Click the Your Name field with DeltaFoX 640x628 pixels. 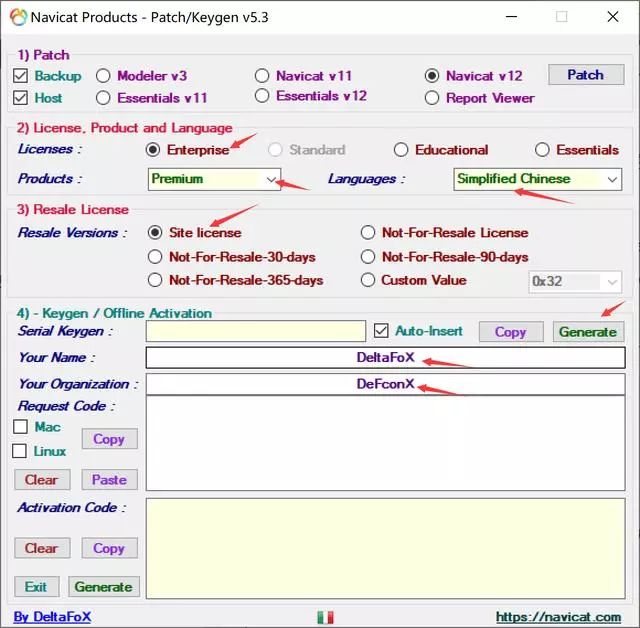coord(385,358)
